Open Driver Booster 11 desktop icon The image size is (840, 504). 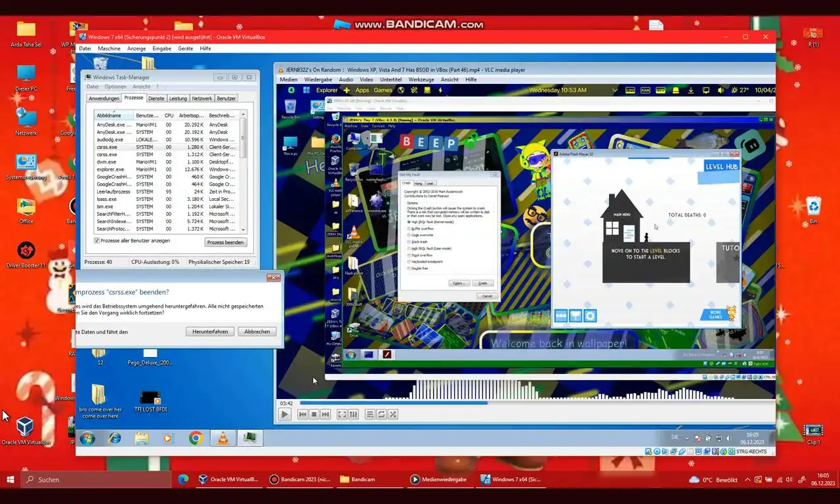pos(26,255)
